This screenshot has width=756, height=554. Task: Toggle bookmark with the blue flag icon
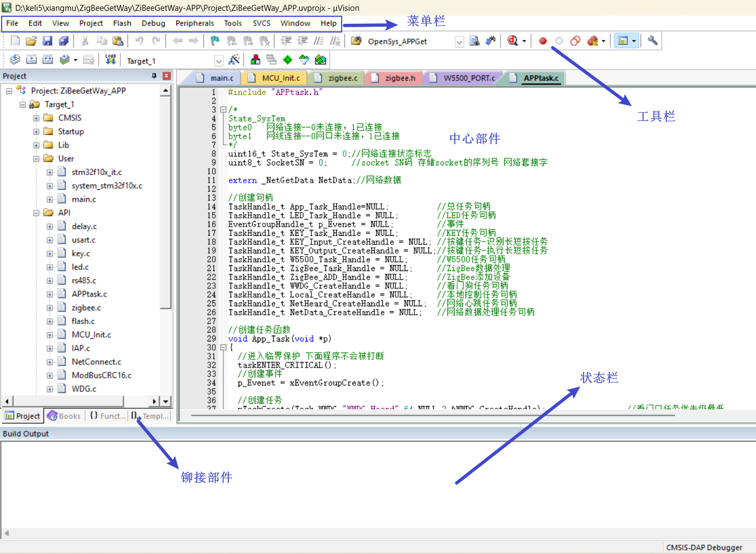tap(215, 41)
